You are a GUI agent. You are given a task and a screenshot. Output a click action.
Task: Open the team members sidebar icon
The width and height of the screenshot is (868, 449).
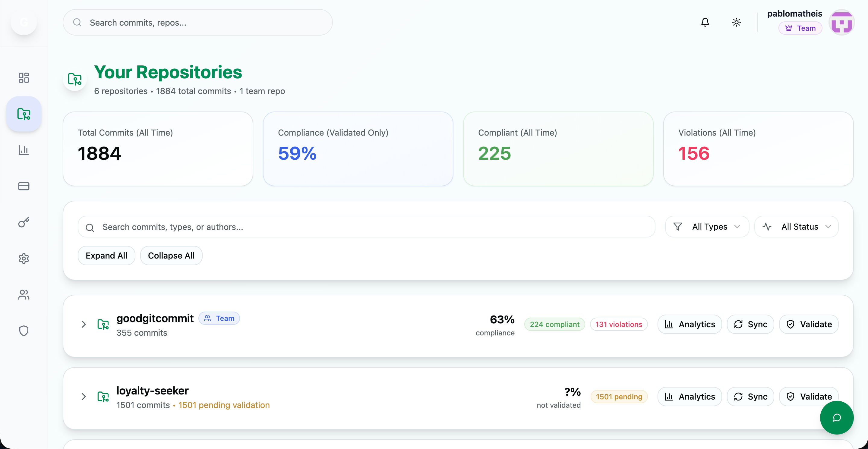tap(24, 295)
